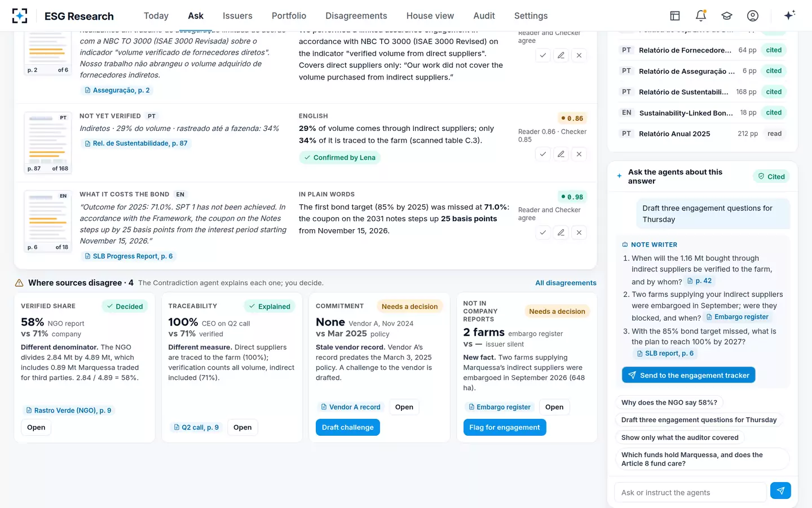Approve the bond cost row checkmark
Screen dimensions: 812x508
coord(542,233)
